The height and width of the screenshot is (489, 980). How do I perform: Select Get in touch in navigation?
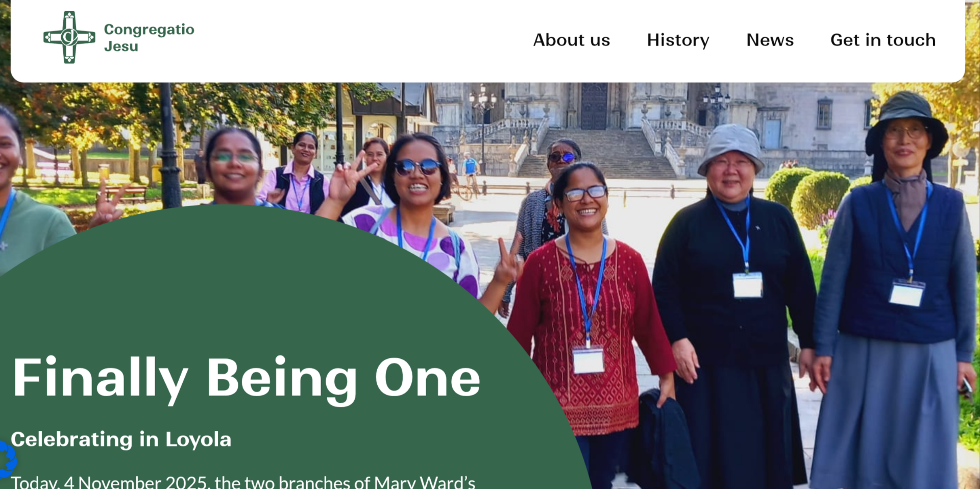point(883,40)
